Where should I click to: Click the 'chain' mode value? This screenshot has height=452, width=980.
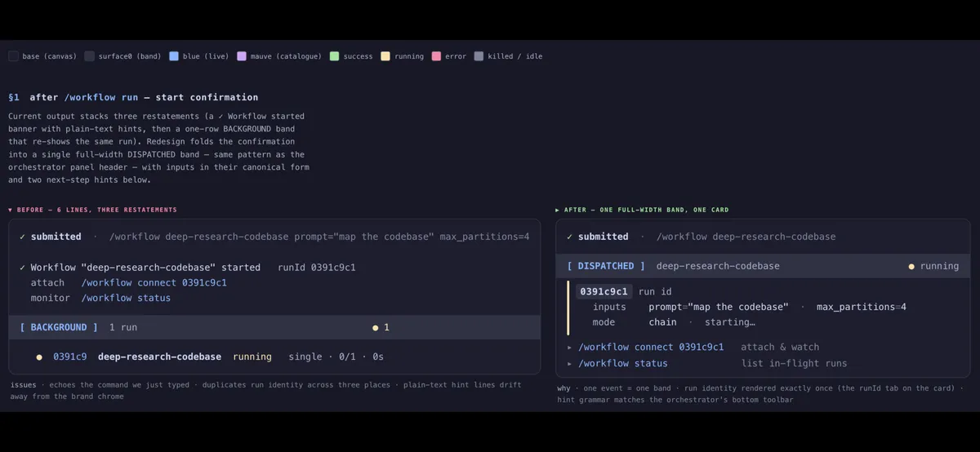tap(663, 322)
